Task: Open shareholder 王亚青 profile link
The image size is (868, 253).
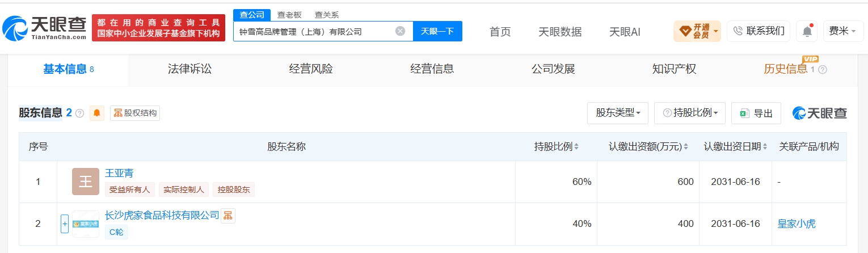Action: 119,173
